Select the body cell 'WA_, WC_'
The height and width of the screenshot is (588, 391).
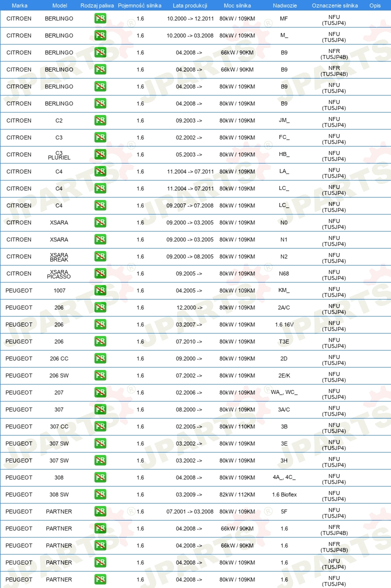[x=284, y=392]
